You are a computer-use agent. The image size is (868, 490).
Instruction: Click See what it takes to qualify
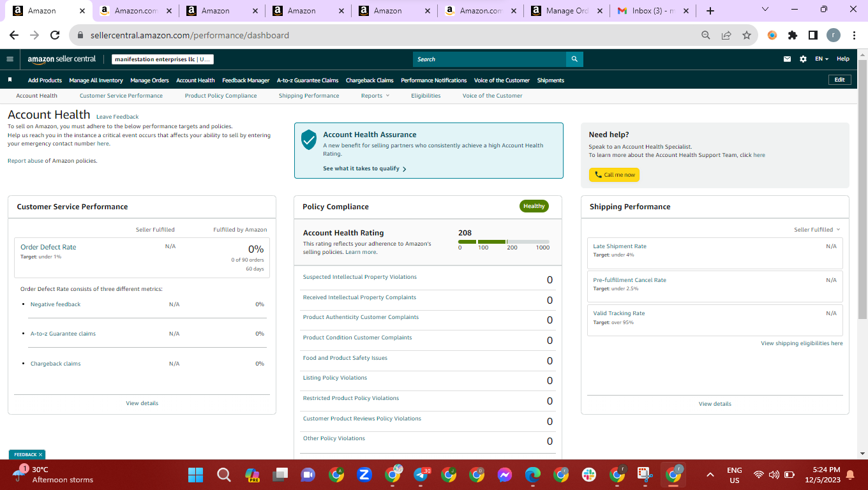point(364,168)
